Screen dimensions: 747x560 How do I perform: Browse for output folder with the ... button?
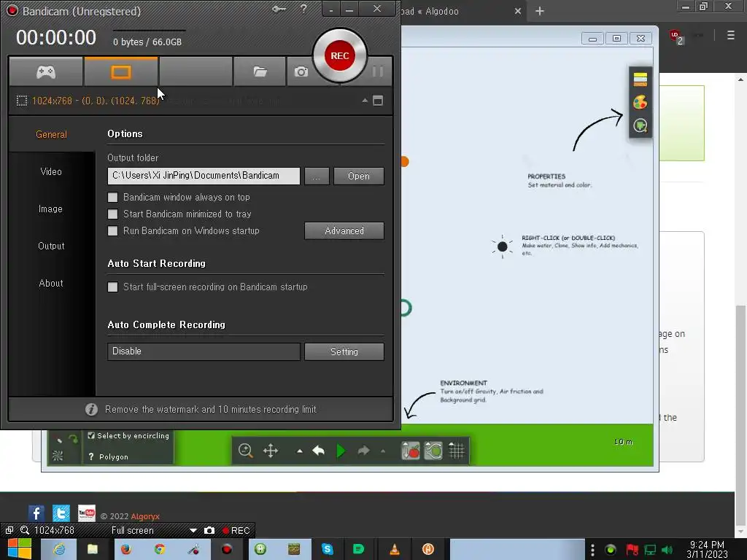coord(317,176)
